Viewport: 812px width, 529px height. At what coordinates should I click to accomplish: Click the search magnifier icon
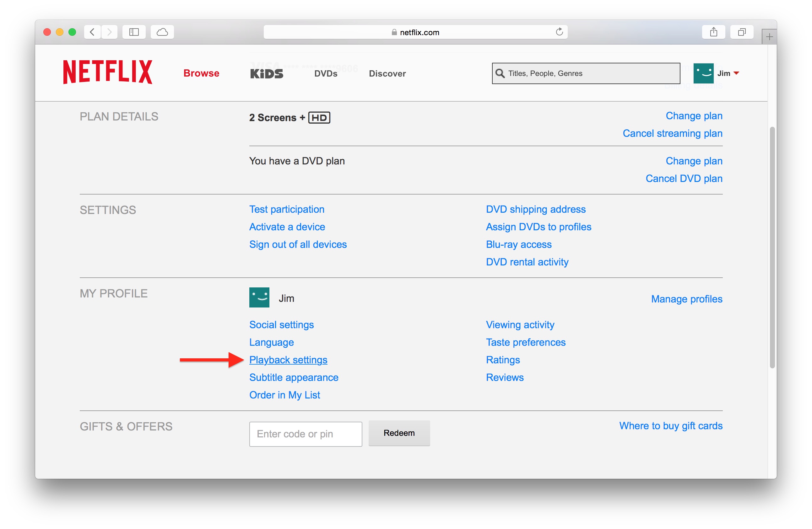point(500,73)
